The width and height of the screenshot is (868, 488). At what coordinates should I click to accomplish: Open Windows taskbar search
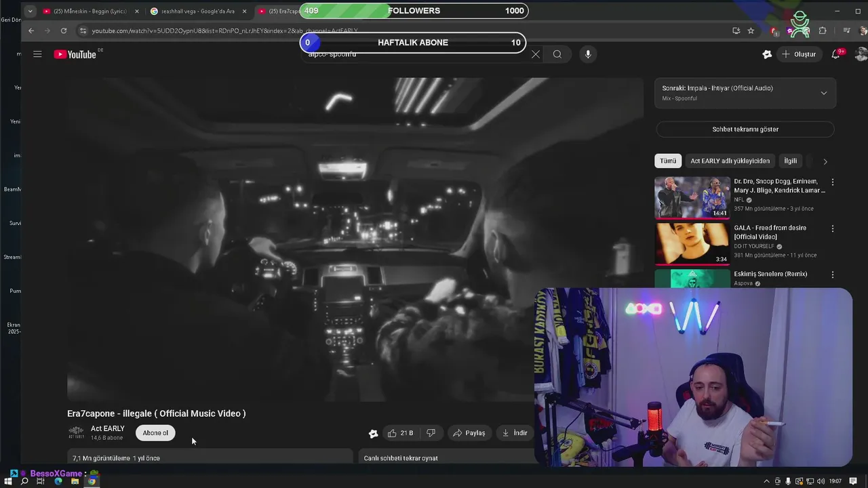pos(24,481)
